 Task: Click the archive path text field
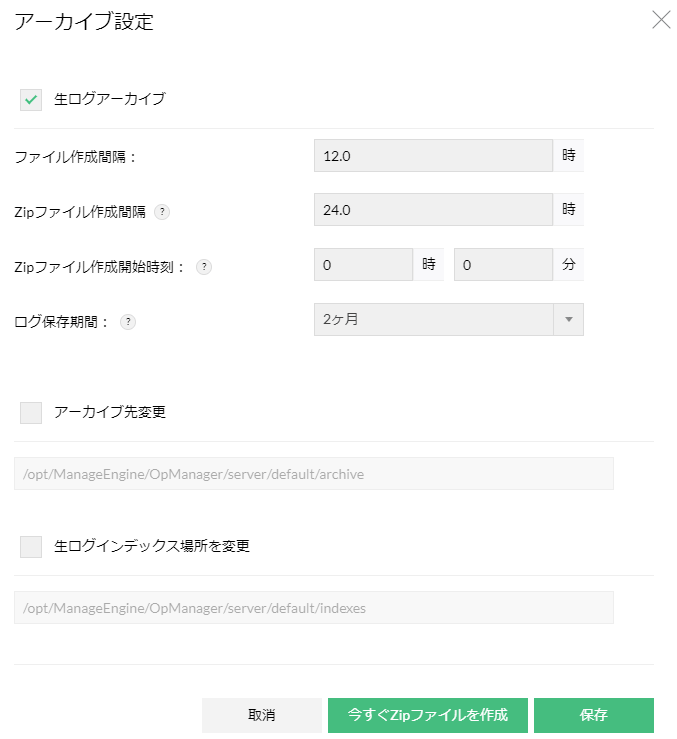[x=313, y=474]
